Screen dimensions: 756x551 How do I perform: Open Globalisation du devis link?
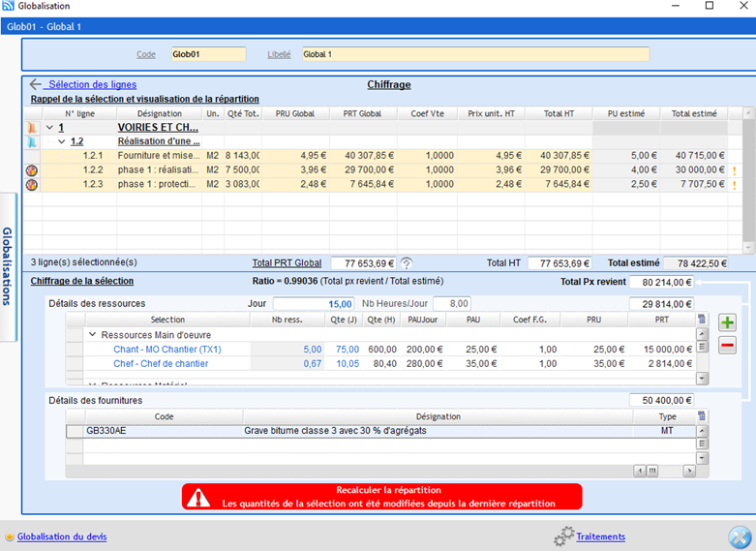[62, 536]
